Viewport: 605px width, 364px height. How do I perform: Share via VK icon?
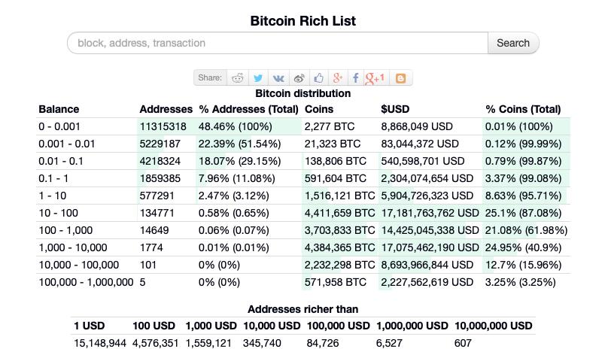(278, 78)
